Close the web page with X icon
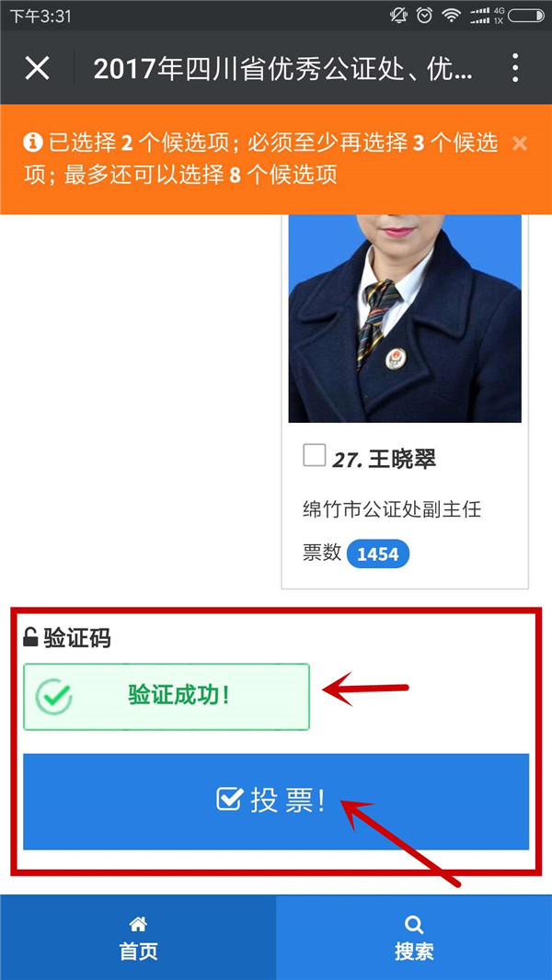 click(x=38, y=67)
